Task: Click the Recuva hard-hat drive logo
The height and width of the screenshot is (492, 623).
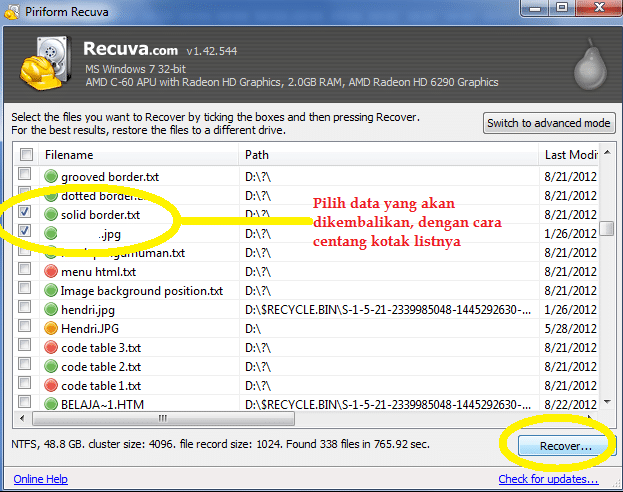Action: (x=46, y=63)
